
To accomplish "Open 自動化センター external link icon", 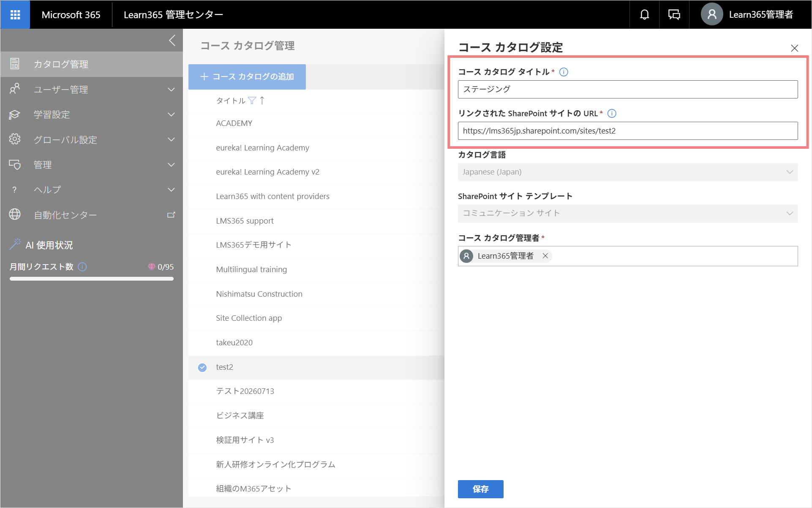I will coord(171,215).
